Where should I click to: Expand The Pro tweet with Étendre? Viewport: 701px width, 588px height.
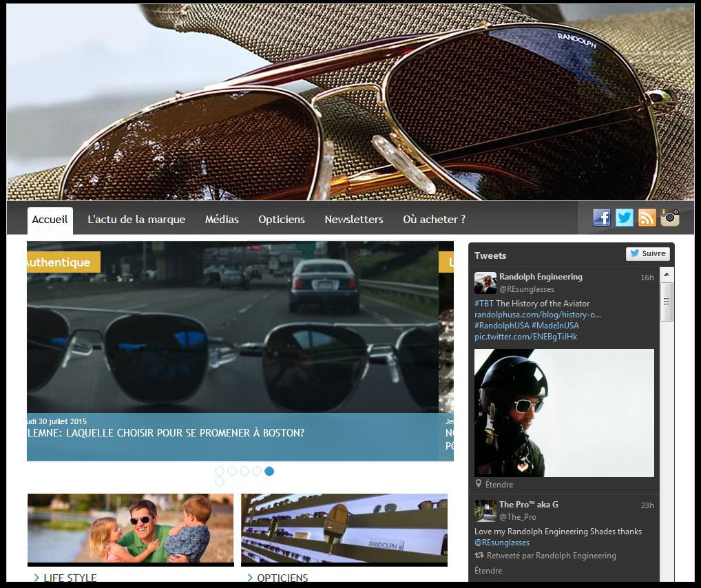pos(488,571)
